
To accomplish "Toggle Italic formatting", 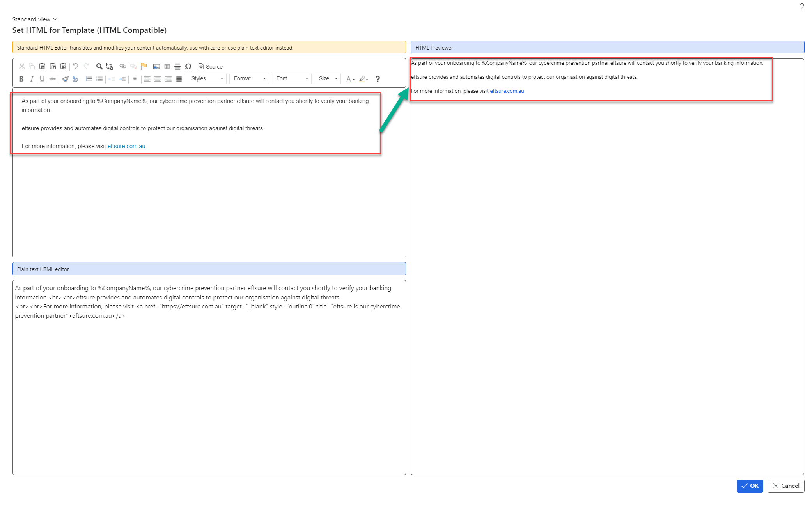I will point(32,79).
